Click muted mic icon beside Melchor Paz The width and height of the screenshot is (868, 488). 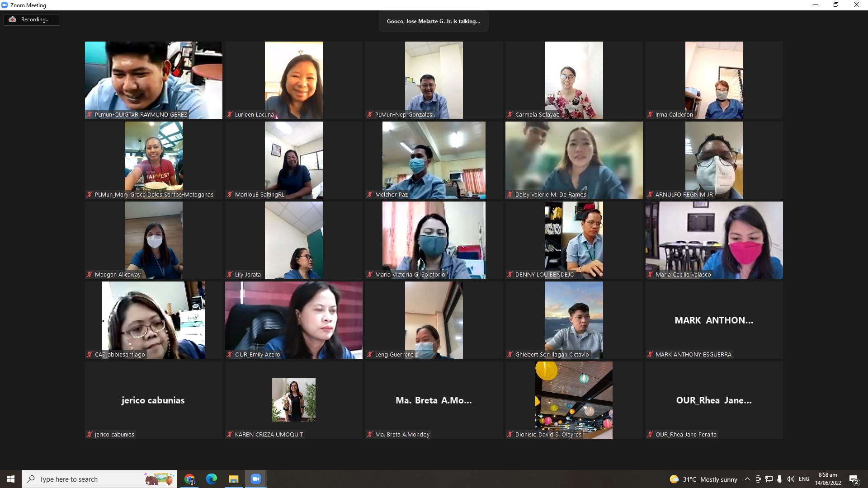(x=370, y=195)
